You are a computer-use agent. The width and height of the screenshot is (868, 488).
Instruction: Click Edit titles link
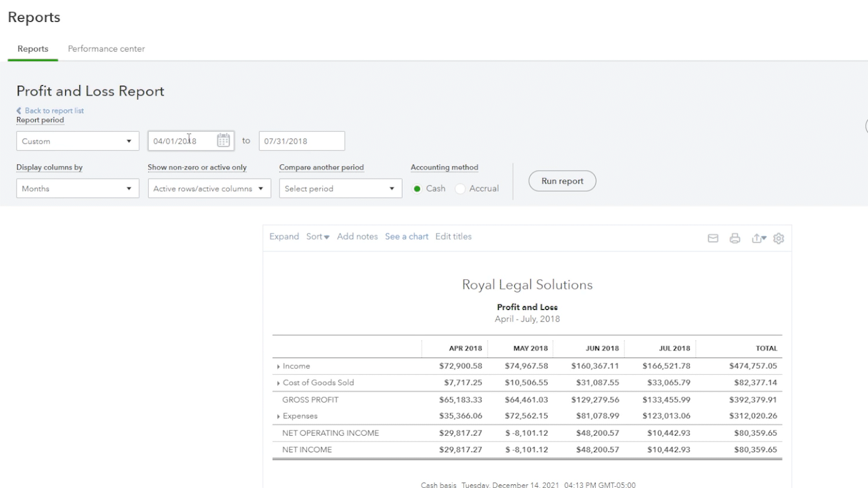[x=453, y=236]
